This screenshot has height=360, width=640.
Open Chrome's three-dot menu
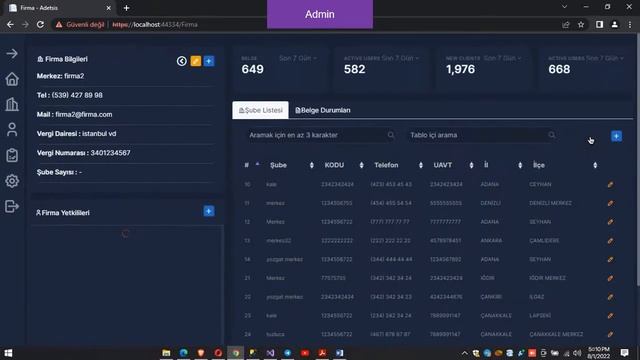point(630,24)
